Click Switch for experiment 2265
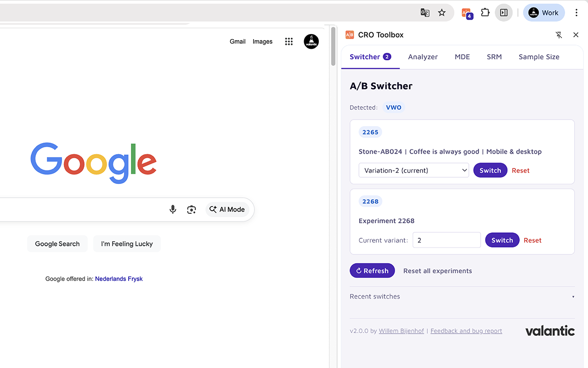The width and height of the screenshot is (588, 368). (x=490, y=170)
